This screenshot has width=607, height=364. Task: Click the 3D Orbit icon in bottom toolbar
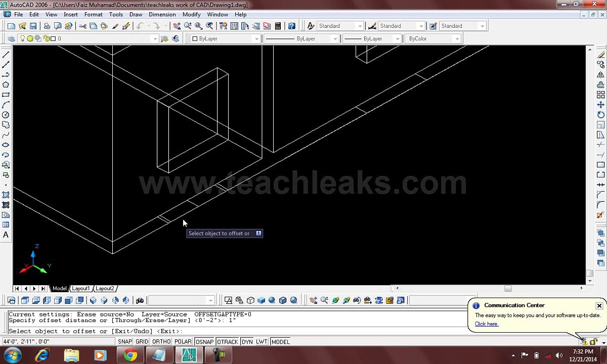[x=335, y=300]
